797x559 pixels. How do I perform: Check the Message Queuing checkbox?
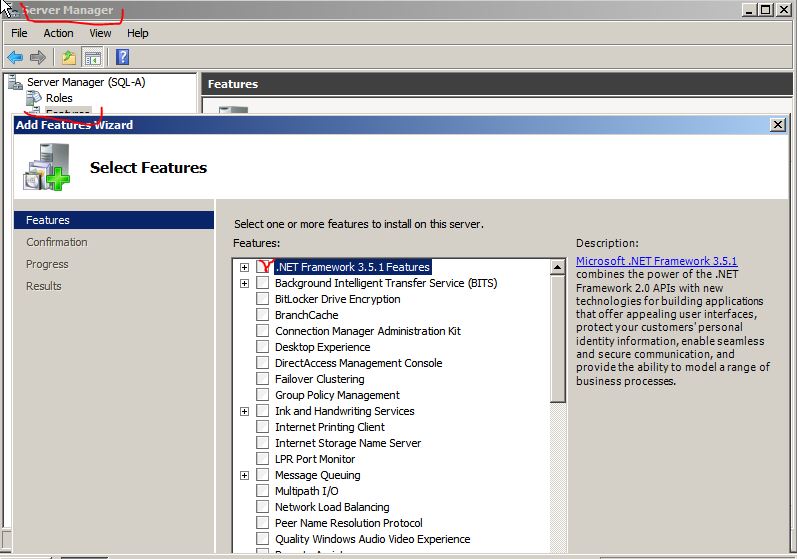(x=263, y=475)
